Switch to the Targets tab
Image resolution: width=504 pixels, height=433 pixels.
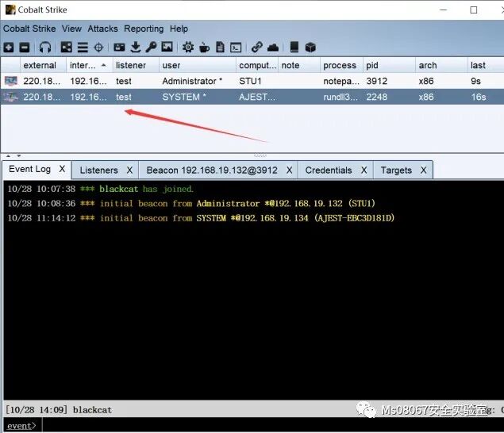click(x=396, y=171)
